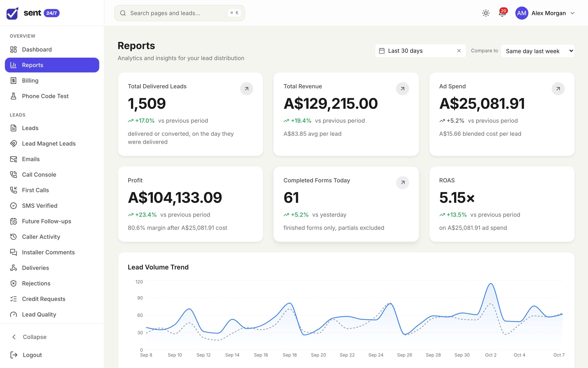Open the Billing page
This screenshot has height=368, width=588.
[52, 81]
